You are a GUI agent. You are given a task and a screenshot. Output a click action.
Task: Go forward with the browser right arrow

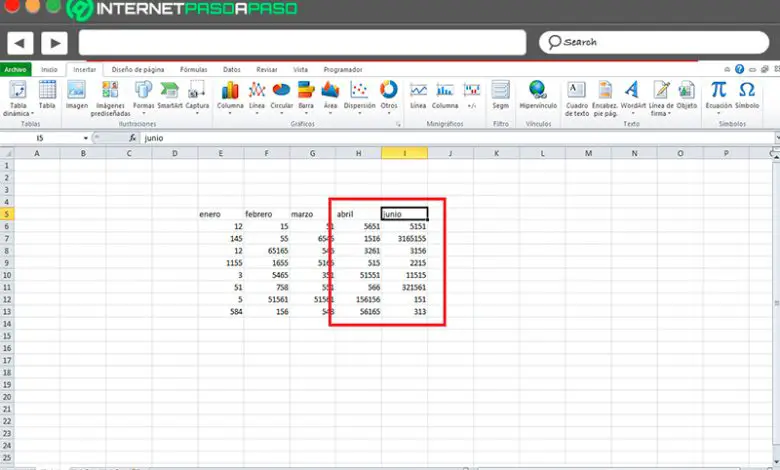point(54,43)
